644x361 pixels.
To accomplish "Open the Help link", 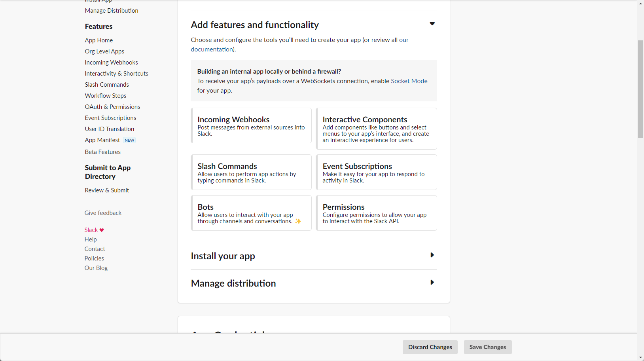I will pos(91,239).
